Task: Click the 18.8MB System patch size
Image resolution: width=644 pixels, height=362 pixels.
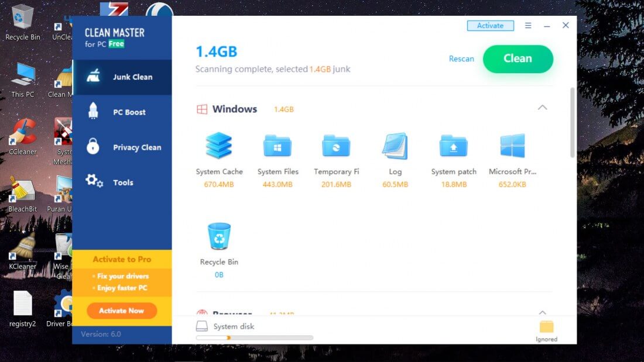Action: pyautogui.click(x=454, y=185)
